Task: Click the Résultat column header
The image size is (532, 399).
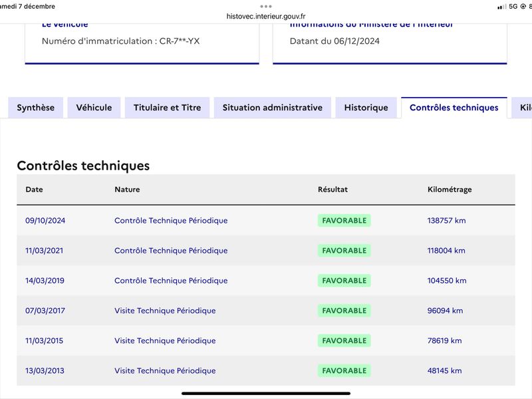Action: tap(333, 190)
